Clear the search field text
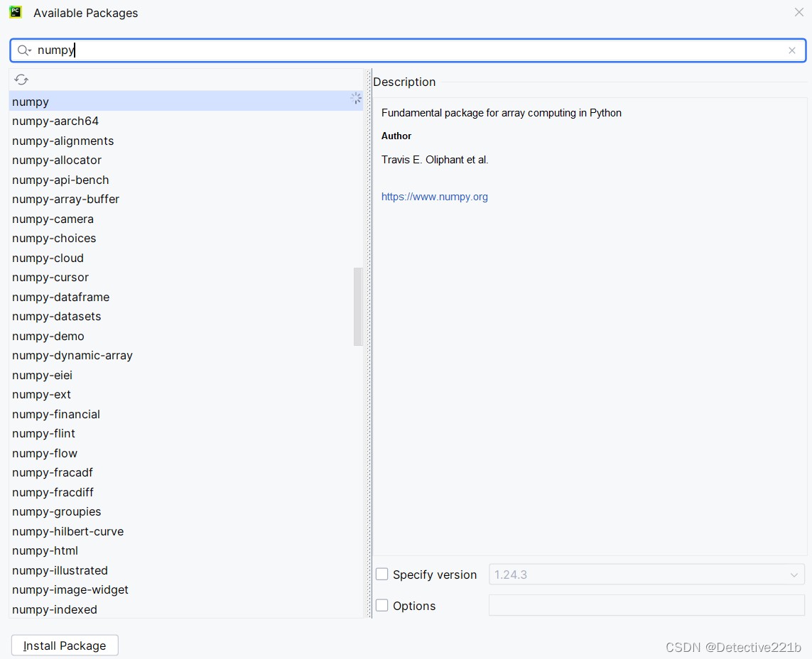This screenshot has width=812, height=659. pos(792,50)
